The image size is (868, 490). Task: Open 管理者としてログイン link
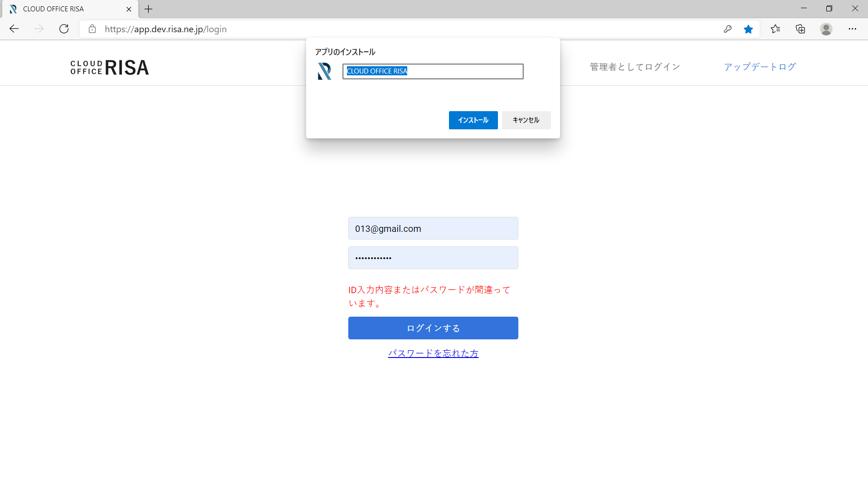point(635,67)
